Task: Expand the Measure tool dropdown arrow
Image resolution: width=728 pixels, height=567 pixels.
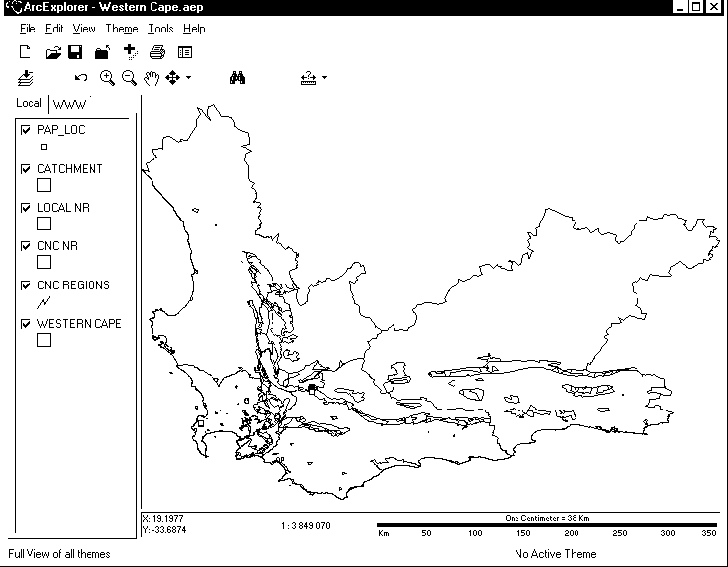Action: click(324, 78)
